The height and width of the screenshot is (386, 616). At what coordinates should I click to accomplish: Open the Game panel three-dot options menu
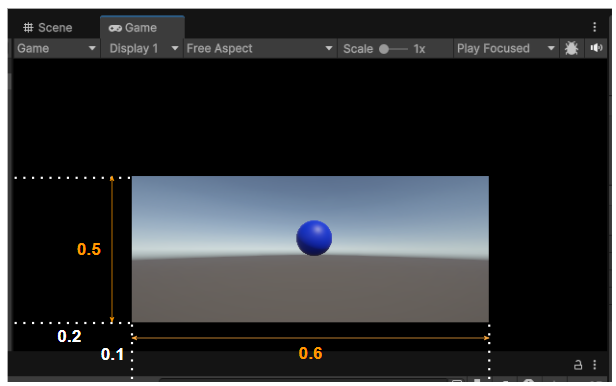pyautogui.click(x=594, y=27)
